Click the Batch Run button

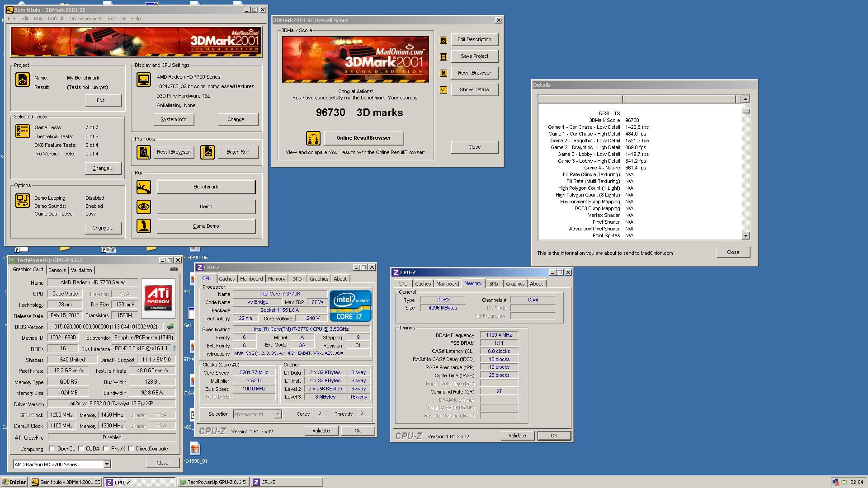click(x=238, y=152)
